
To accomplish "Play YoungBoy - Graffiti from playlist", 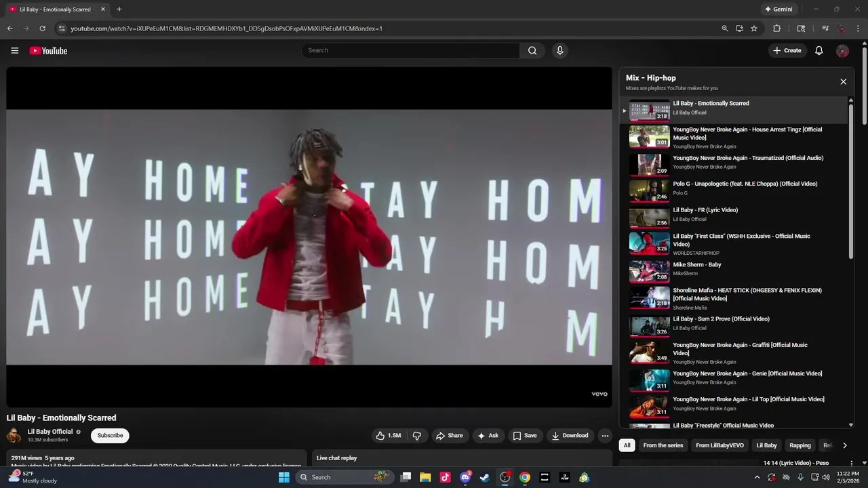I will [x=734, y=352].
